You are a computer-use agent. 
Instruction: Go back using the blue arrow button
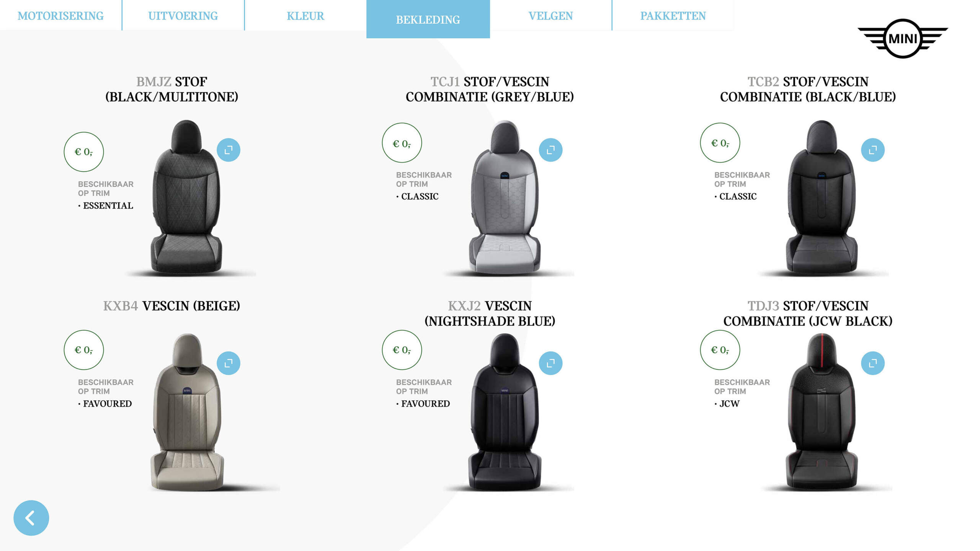[31, 518]
